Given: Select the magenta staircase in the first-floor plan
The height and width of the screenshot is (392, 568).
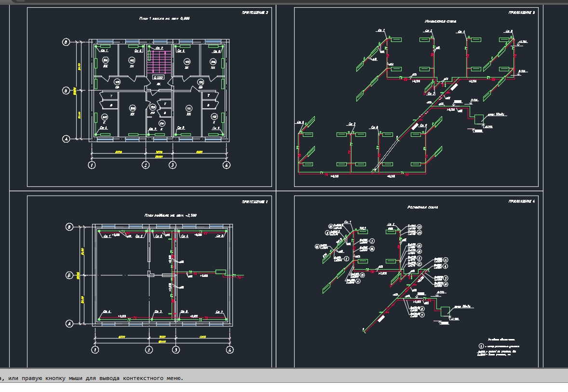Looking at the screenshot, I should pos(159,62).
